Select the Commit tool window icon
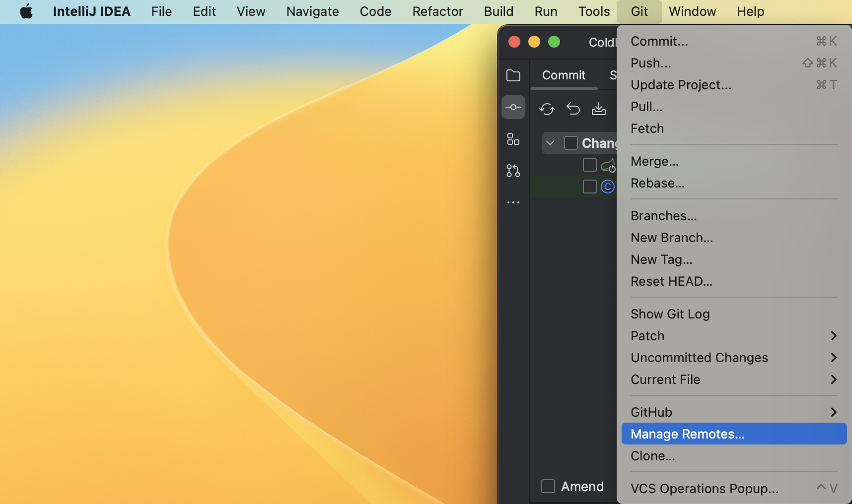 tap(513, 107)
